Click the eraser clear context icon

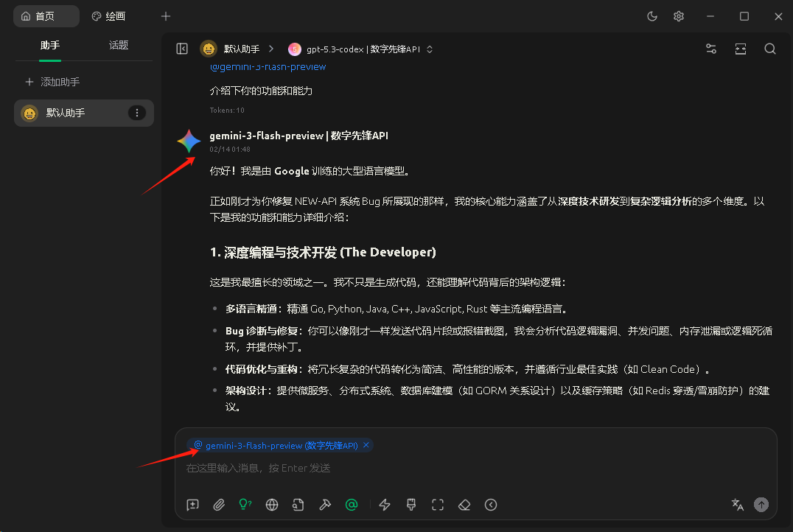click(x=464, y=505)
